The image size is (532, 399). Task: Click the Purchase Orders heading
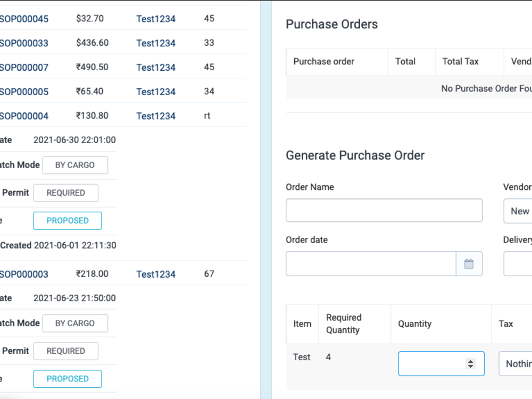point(331,24)
